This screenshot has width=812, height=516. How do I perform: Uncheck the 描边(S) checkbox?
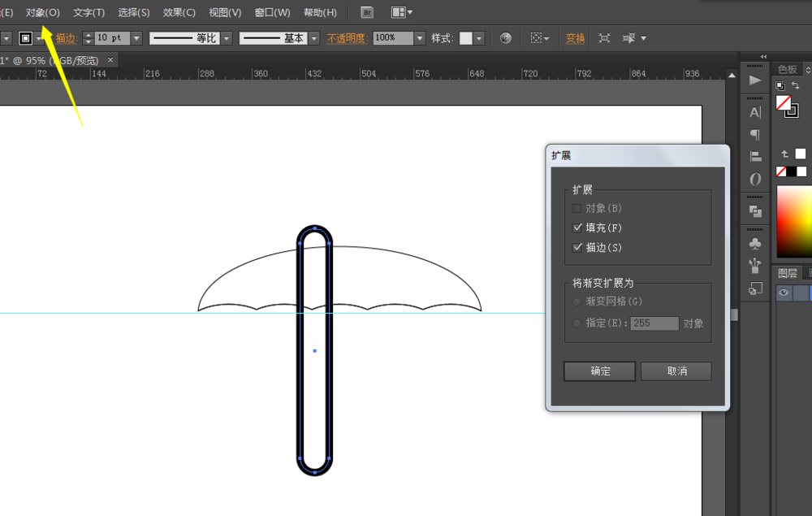577,248
